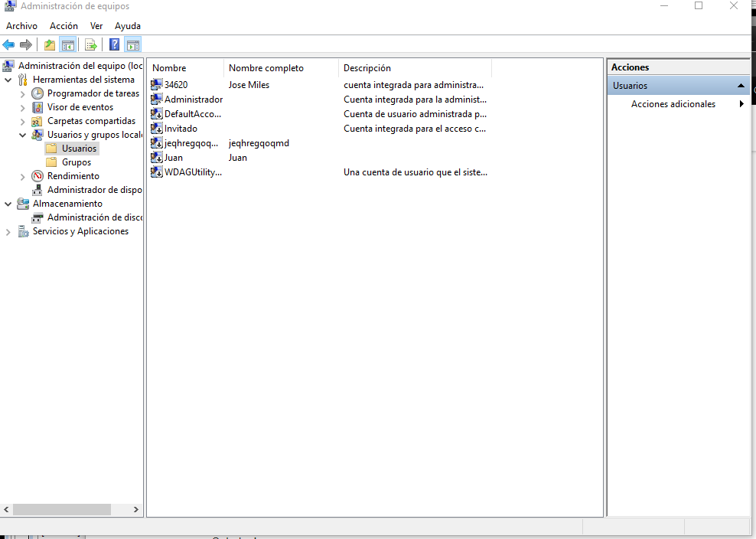Open Help using the question mark icon

pyautogui.click(x=112, y=44)
